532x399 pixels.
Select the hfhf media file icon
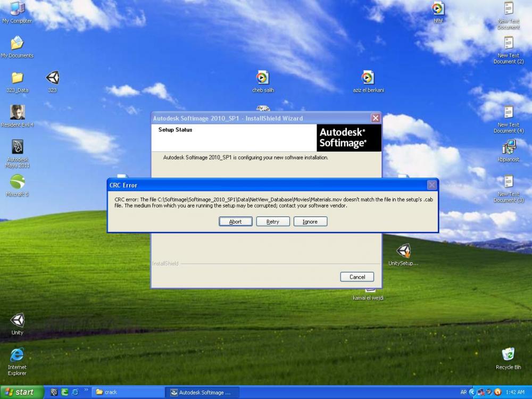point(438,13)
